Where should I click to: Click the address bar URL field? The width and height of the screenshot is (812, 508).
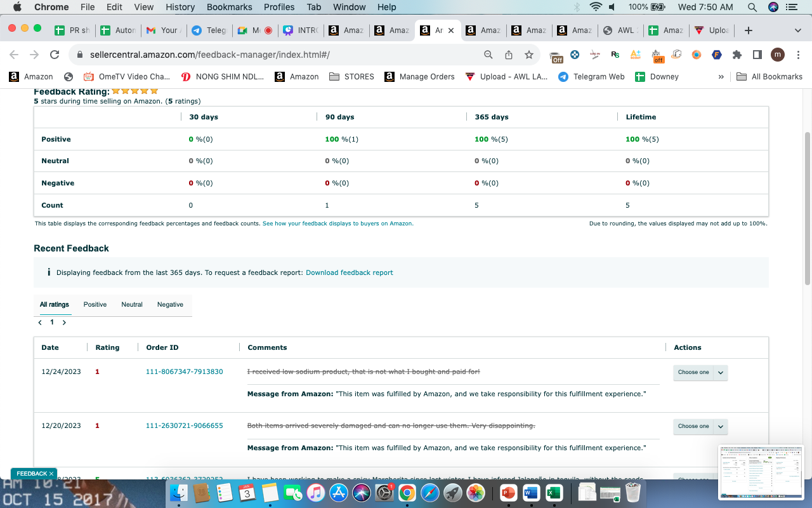tap(279, 55)
